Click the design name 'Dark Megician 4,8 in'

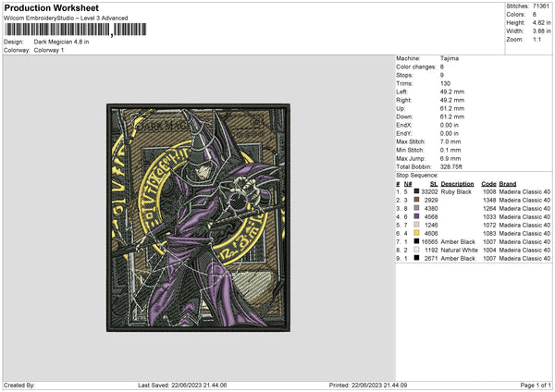(61, 42)
